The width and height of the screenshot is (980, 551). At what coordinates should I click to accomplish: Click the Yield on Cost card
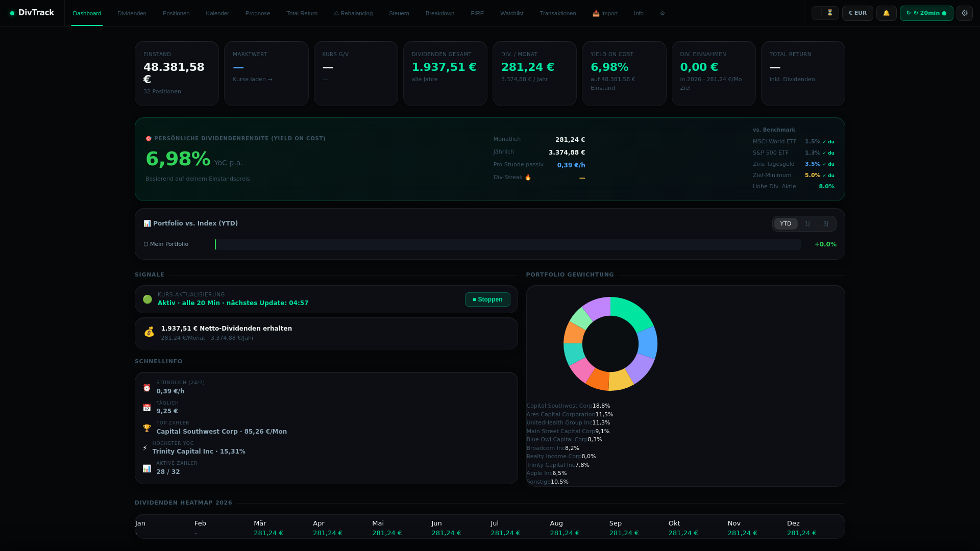[x=624, y=73]
